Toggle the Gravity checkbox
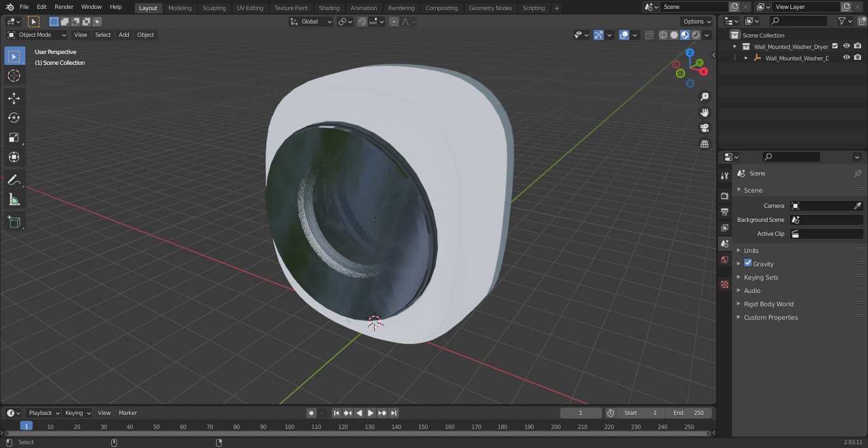The height and width of the screenshot is (448, 868). click(x=748, y=263)
